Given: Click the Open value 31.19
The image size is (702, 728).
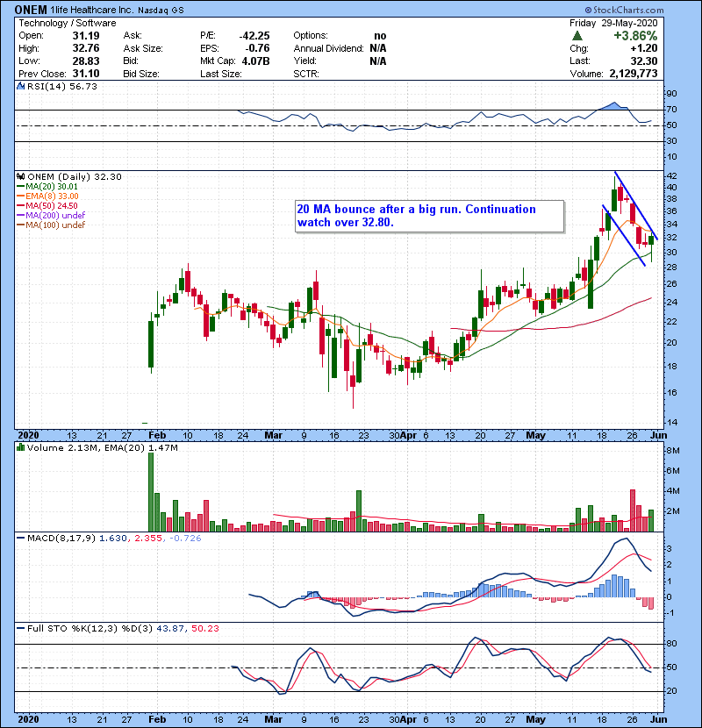Looking at the screenshot, I should pyautogui.click(x=86, y=36).
